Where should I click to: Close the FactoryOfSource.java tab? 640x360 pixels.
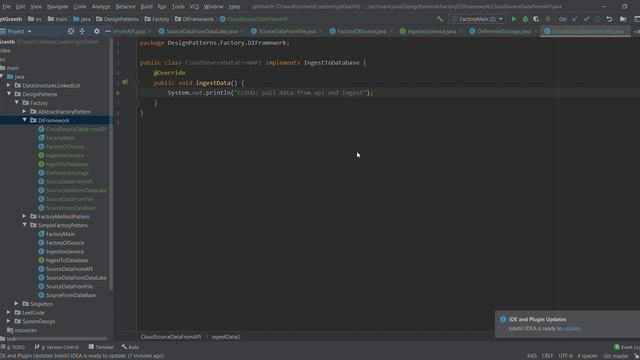(x=391, y=31)
